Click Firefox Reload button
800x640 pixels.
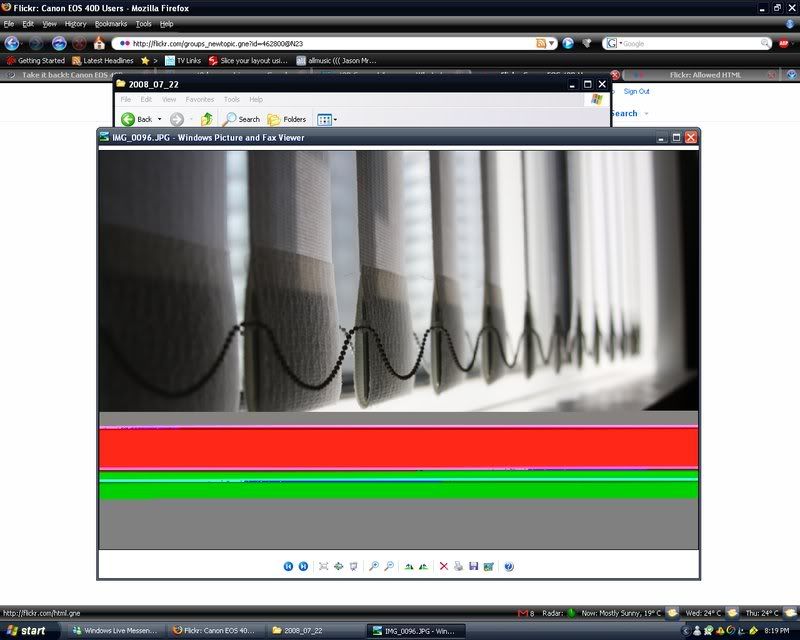click(x=59, y=43)
